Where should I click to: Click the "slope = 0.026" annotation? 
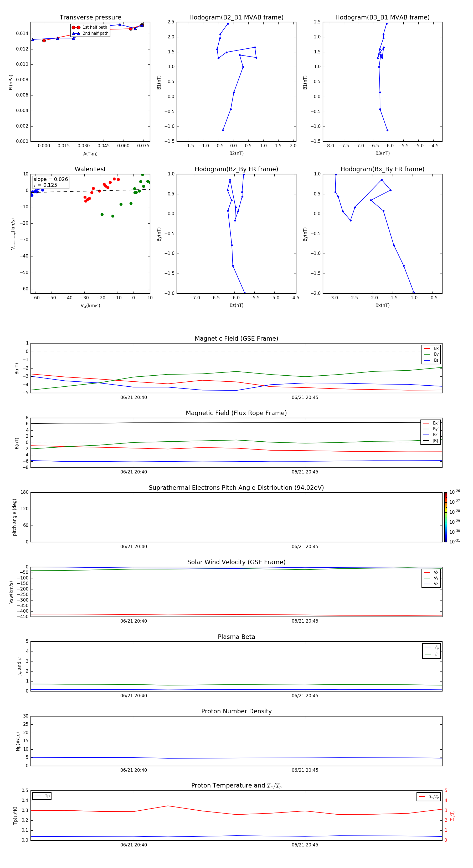pyautogui.click(x=51, y=179)
